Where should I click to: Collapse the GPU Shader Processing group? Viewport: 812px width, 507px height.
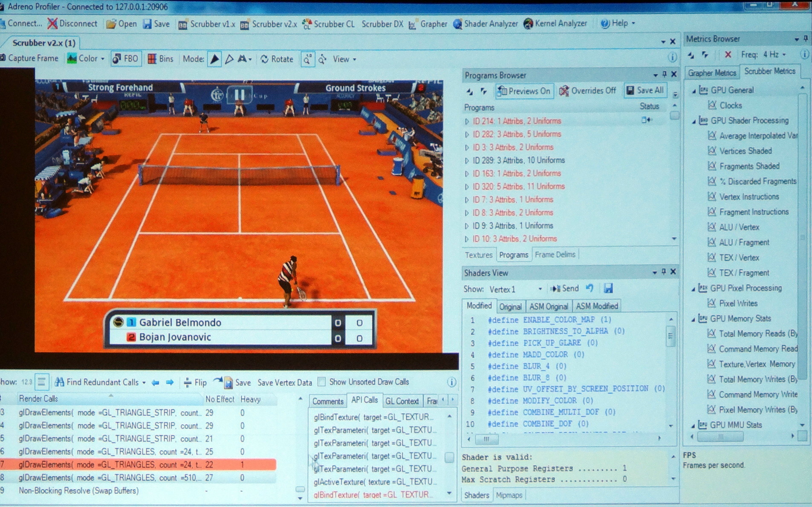point(694,122)
